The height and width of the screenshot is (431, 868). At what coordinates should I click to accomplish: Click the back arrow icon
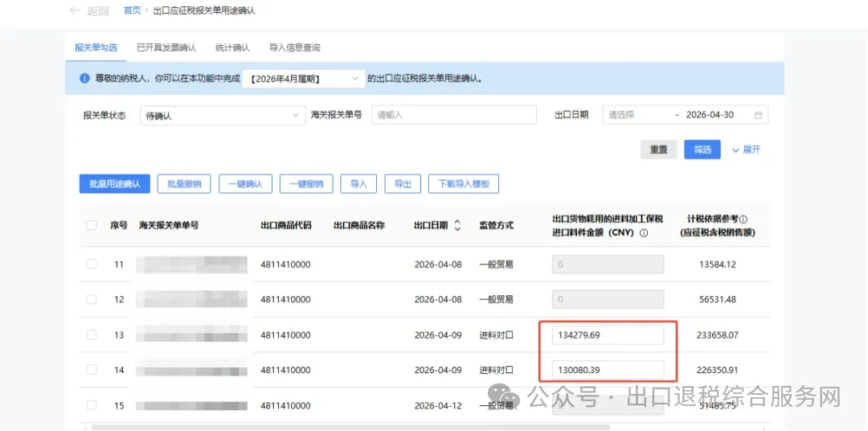[x=75, y=10]
